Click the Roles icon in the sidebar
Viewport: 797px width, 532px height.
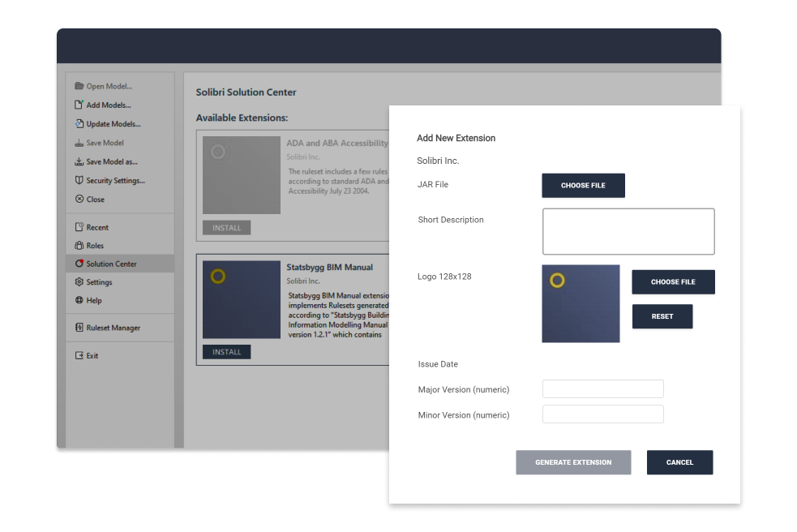[79, 246]
